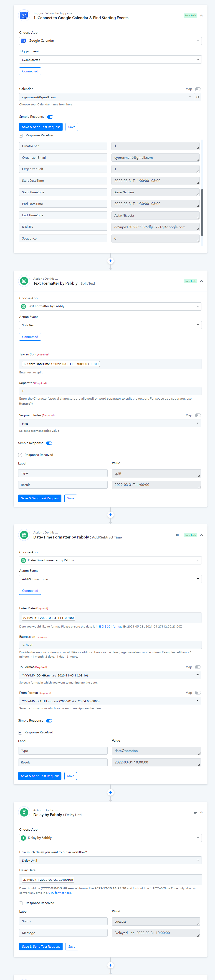Screen dimensions: 215x980
Task: Open Action Event dropdown set to Add/Subtract Time
Action: (x=110, y=579)
